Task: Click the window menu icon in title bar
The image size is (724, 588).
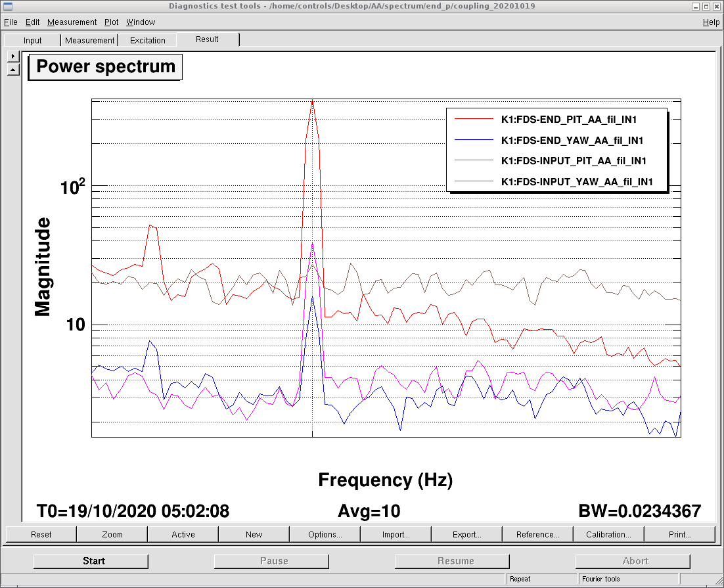Action: point(8,6)
